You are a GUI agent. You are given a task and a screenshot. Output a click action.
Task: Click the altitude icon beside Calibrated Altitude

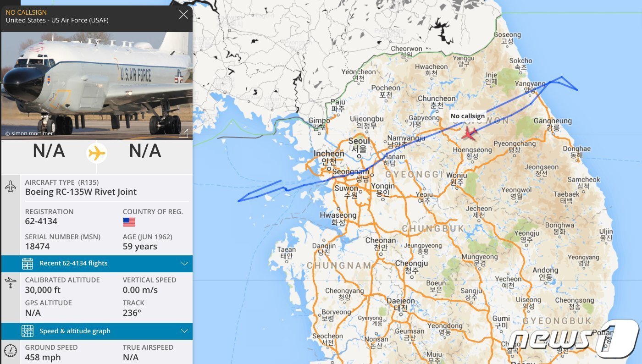pos(10,283)
